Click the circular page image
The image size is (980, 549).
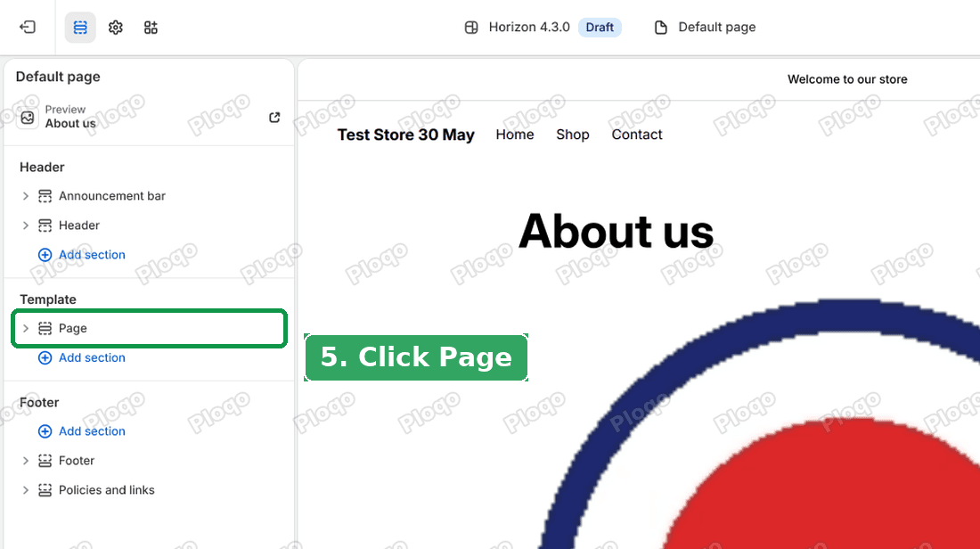[759, 424]
